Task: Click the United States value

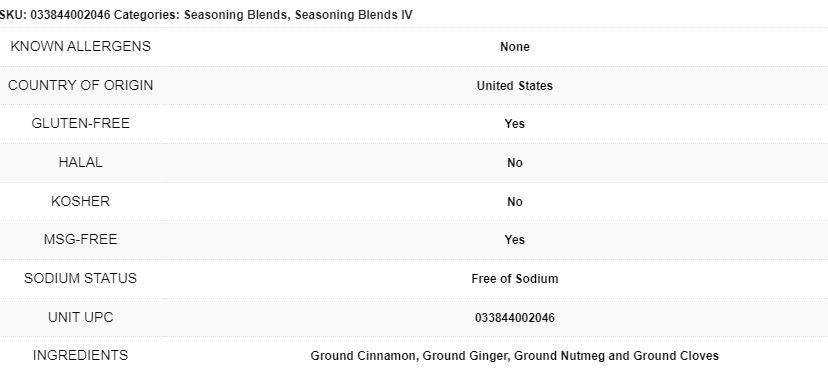Action: [x=515, y=86]
